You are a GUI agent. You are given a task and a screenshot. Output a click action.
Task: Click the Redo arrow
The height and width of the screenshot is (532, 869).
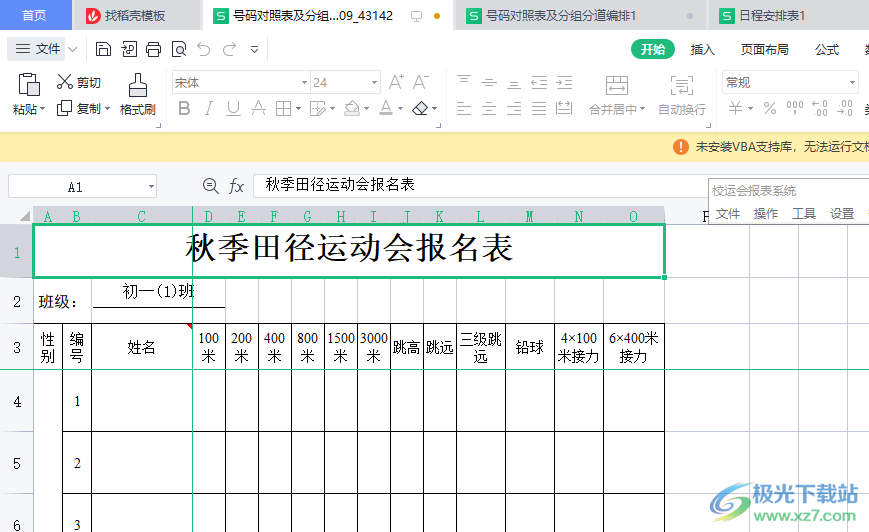pos(229,49)
